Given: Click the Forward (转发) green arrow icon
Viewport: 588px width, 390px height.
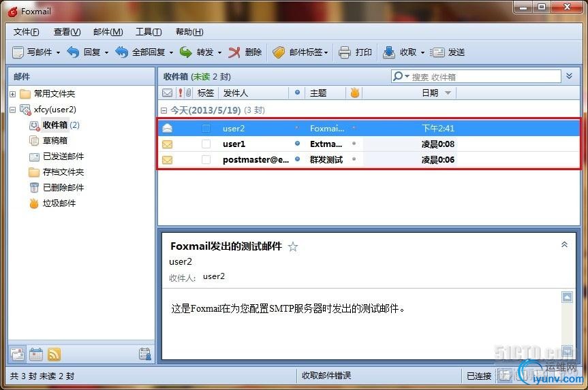Looking at the screenshot, I should (185, 52).
